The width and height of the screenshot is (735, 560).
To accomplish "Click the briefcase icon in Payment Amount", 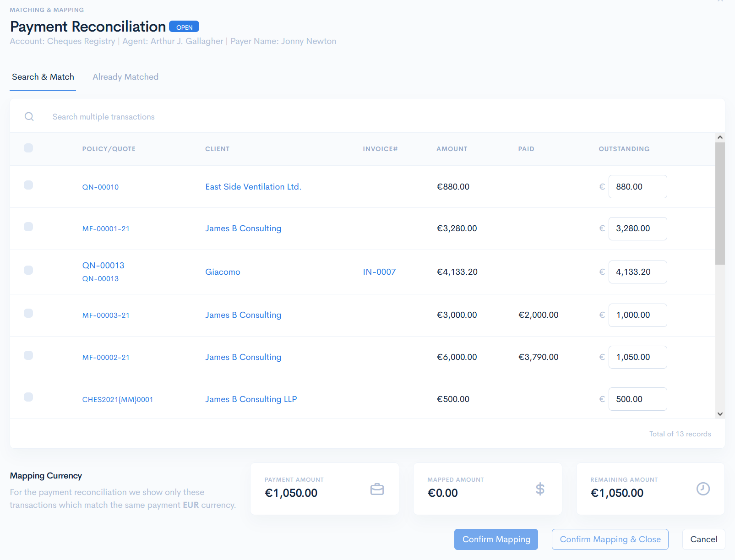I will point(377,489).
